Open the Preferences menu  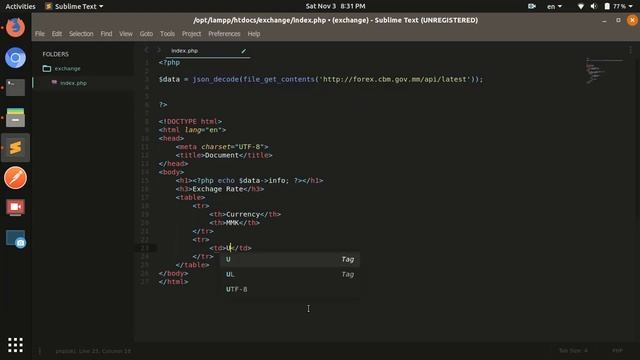[x=224, y=34]
